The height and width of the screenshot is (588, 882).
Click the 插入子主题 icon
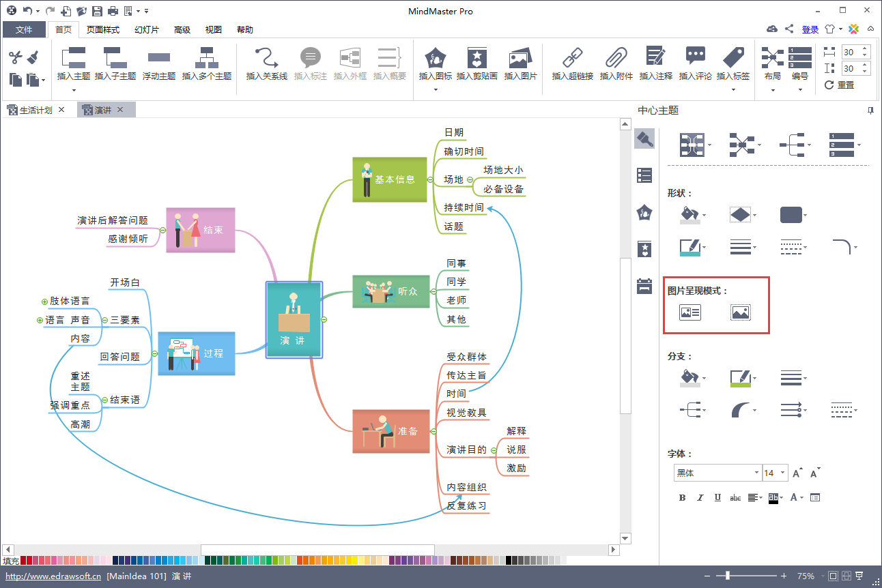tap(115, 57)
